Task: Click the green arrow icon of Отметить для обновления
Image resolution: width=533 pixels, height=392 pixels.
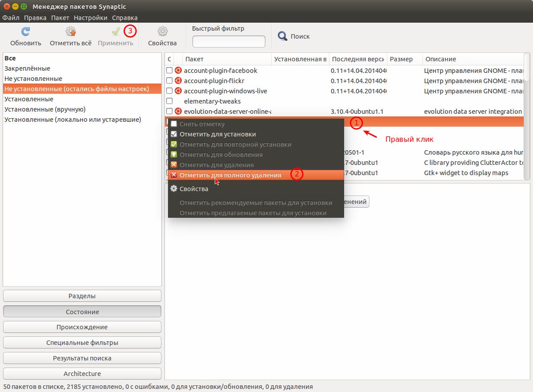Action: pos(174,154)
